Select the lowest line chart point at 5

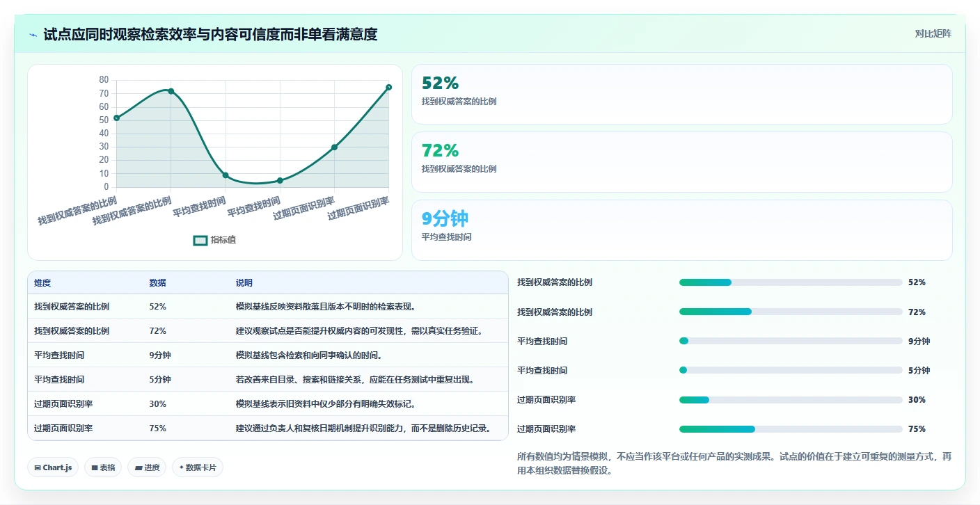coord(280,180)
